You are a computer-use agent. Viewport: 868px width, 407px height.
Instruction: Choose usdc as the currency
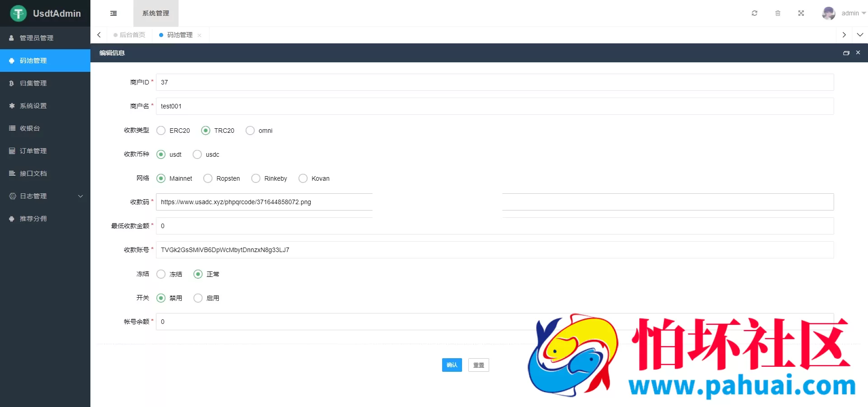pos(198,154)
